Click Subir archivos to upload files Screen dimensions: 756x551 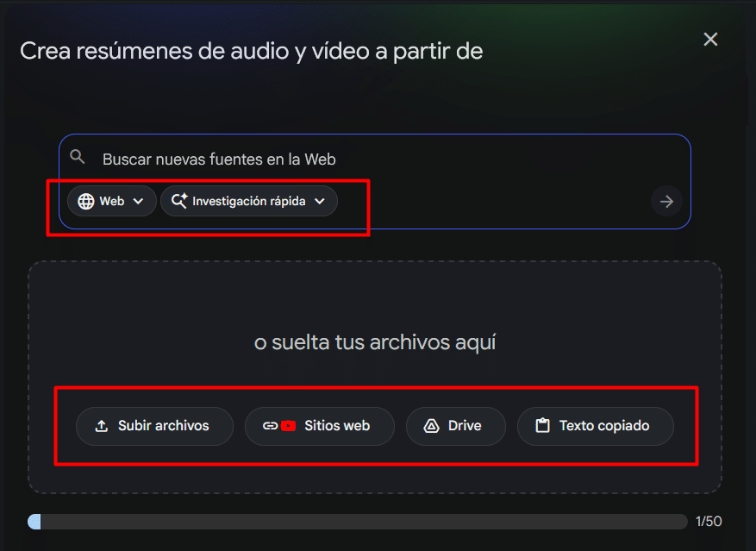tap(153, 426)
